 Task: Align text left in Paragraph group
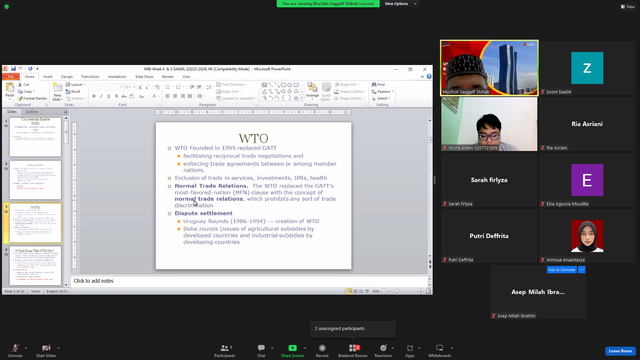167,96
